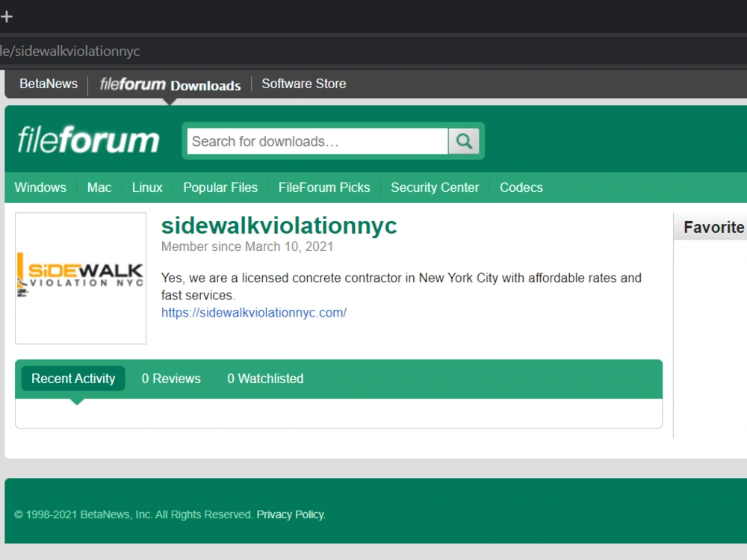Switch to 0 Reviews tab
The width and height of the screenshot is (747, 560).
click(171, 379)
